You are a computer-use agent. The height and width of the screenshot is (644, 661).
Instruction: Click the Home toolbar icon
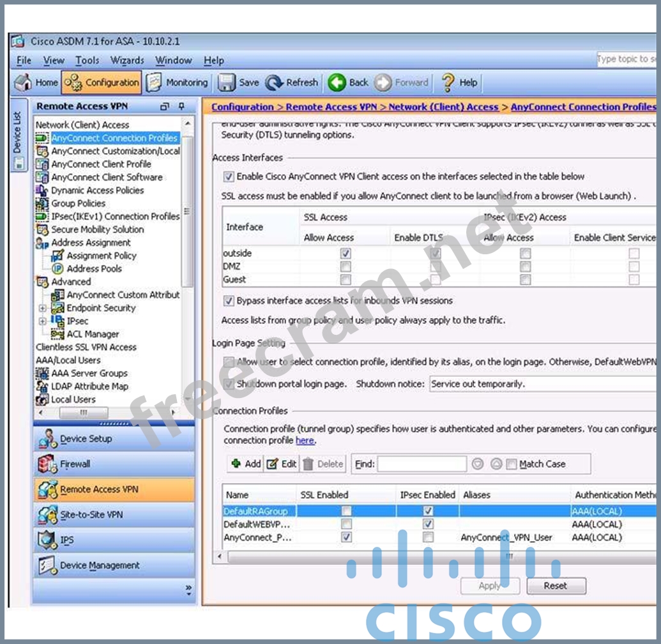(24, 82)
